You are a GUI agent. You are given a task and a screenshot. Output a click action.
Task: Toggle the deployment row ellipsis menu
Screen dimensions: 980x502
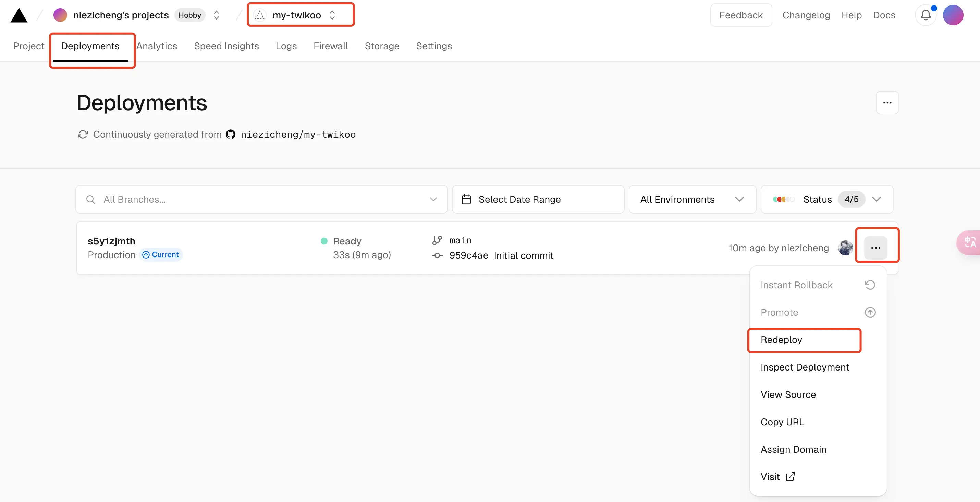876,248
